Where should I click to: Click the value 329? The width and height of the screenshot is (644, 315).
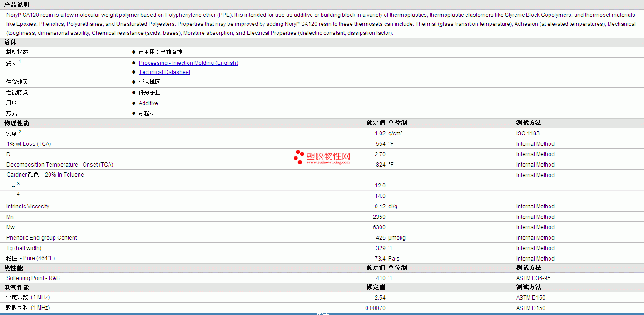click(x=381, y=248)
